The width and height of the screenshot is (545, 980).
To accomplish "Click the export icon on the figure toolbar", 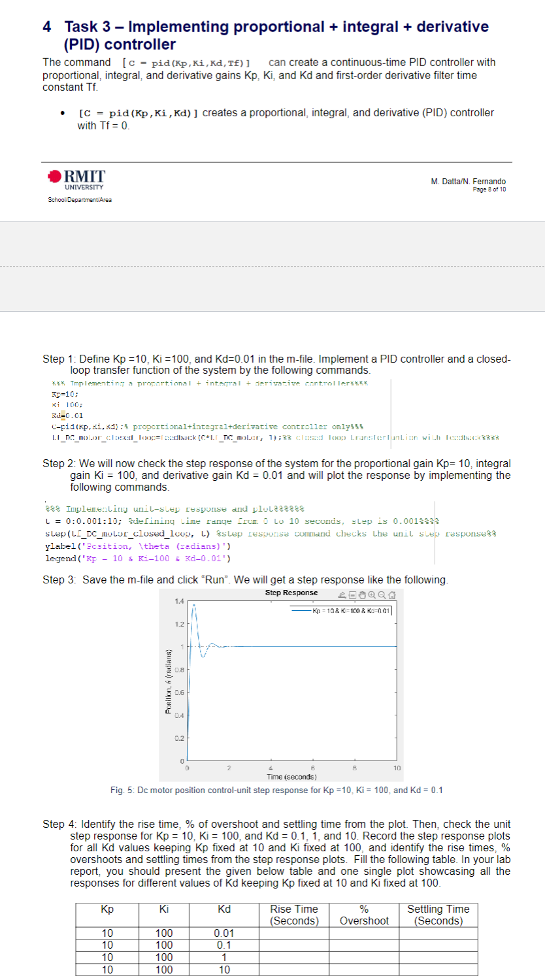I will point(342,594).
